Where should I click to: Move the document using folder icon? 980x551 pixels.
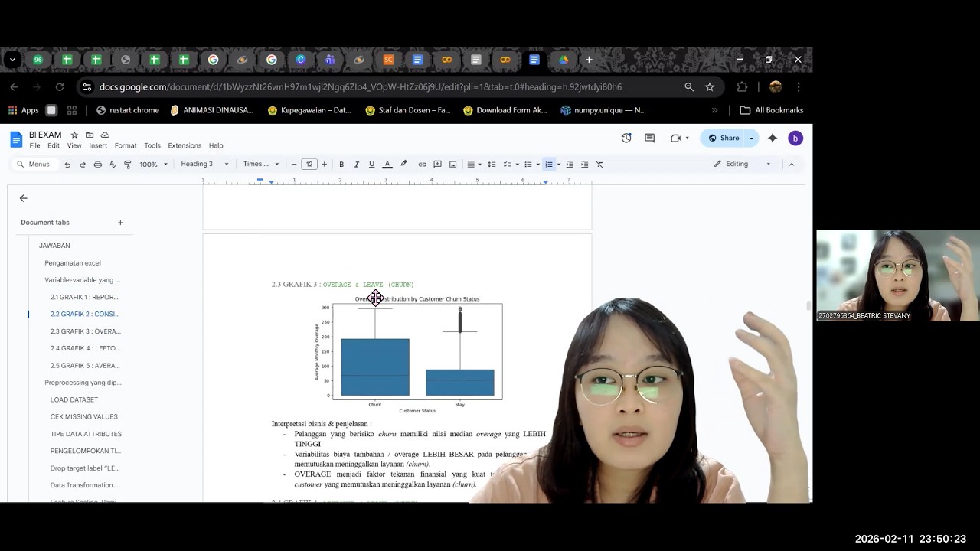click(x=90, y=135)
